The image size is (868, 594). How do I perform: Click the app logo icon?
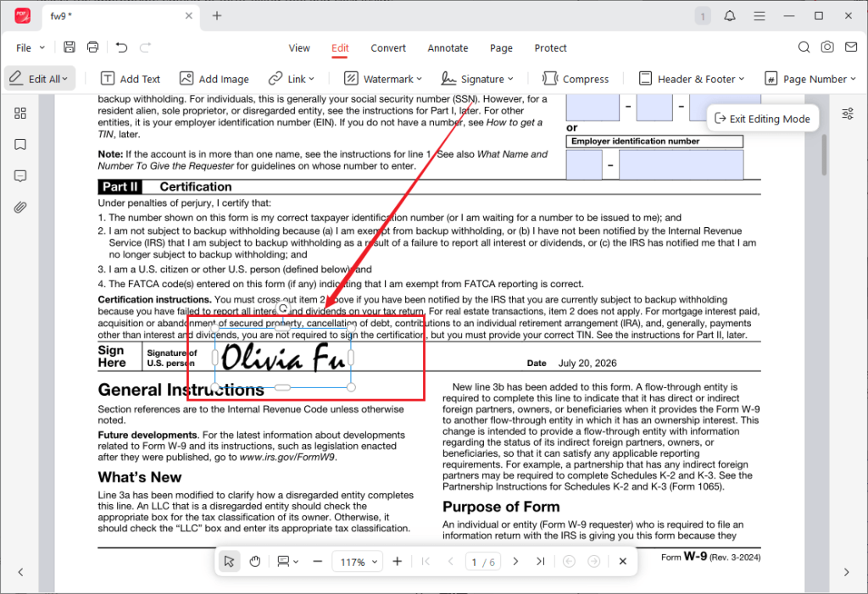[23, 16]
